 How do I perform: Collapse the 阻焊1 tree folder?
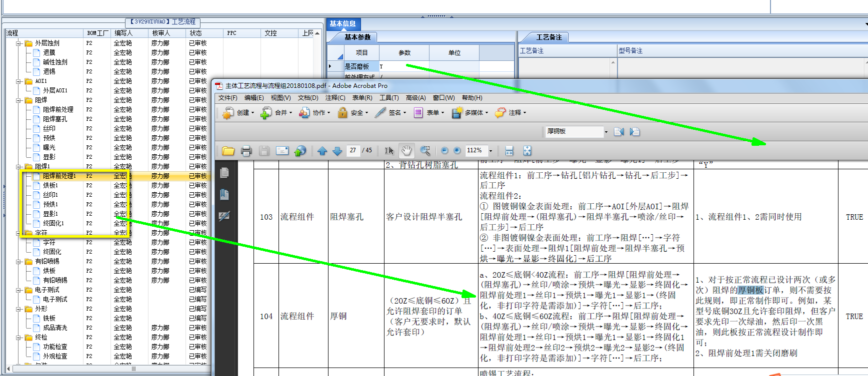(x=18, y=167)
